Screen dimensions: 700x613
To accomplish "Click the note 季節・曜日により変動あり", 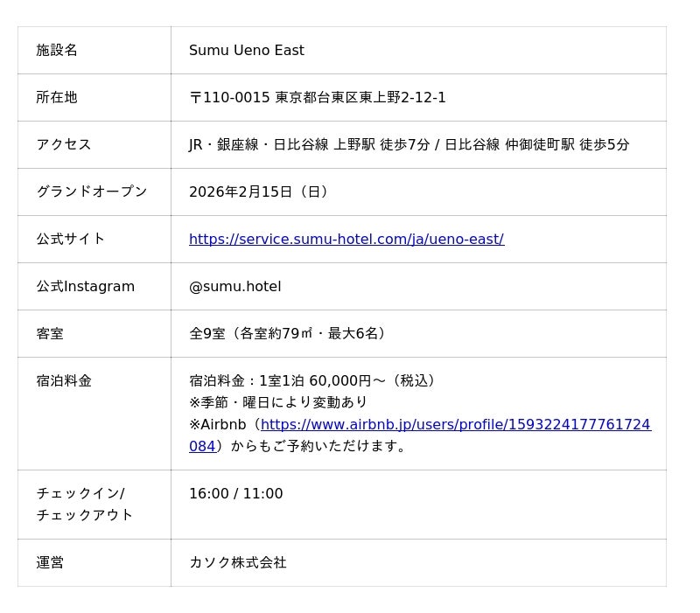I will pos(278,403).
